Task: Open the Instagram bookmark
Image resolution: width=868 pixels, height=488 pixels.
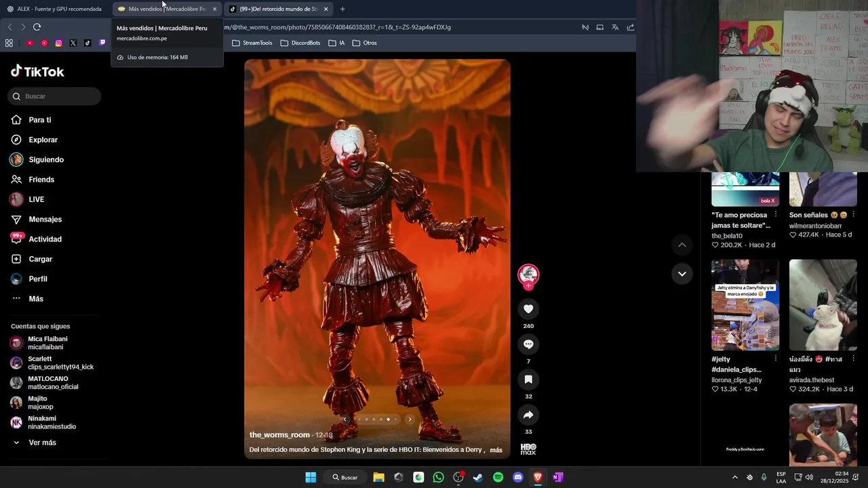Action: point(58,43)
